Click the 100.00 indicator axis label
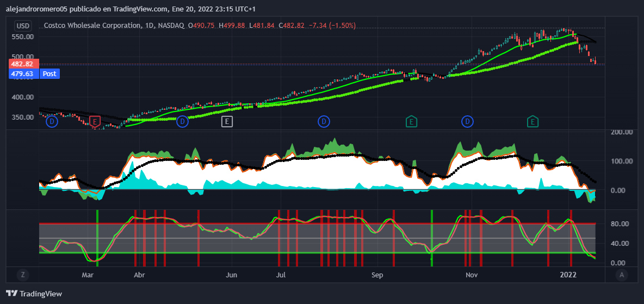 621,161
